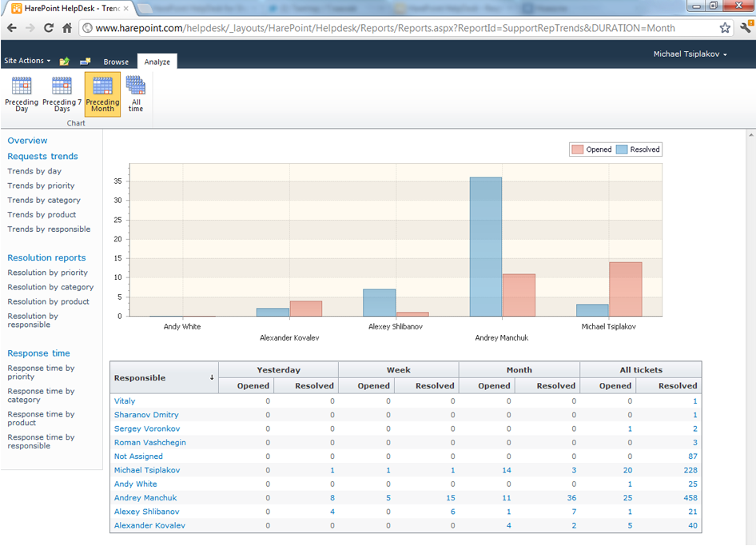Select the All time chart range
Viewport: 756px width, 546px height.
(x=136, y=94)
